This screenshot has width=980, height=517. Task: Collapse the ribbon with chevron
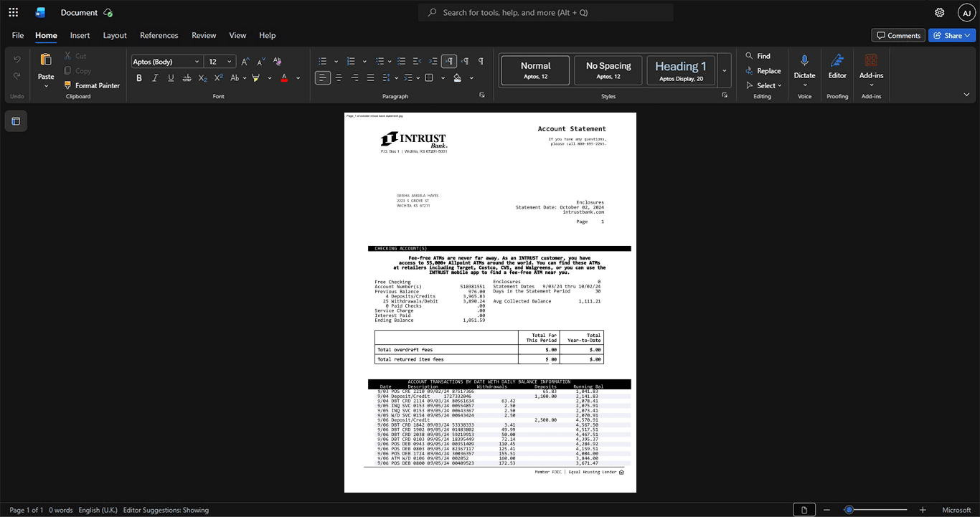(966, 95)
